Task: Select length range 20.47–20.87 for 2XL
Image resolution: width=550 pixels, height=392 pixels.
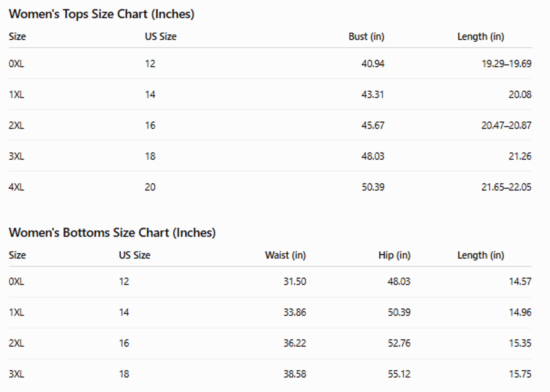Action: click(506, 125)
